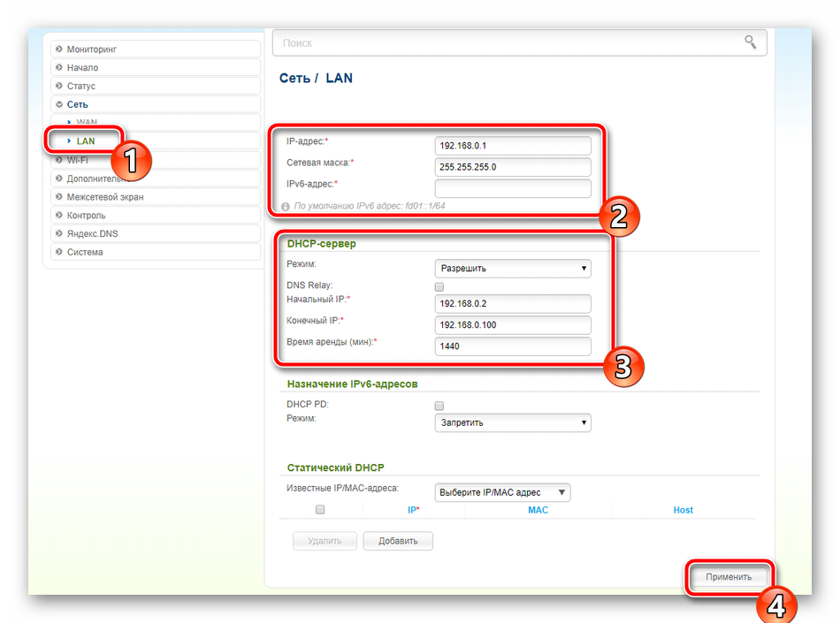The height and width of the screenshot is (623, 840).
Task: Open the Яндекс.DNS menu section
Action: [156, 233]
